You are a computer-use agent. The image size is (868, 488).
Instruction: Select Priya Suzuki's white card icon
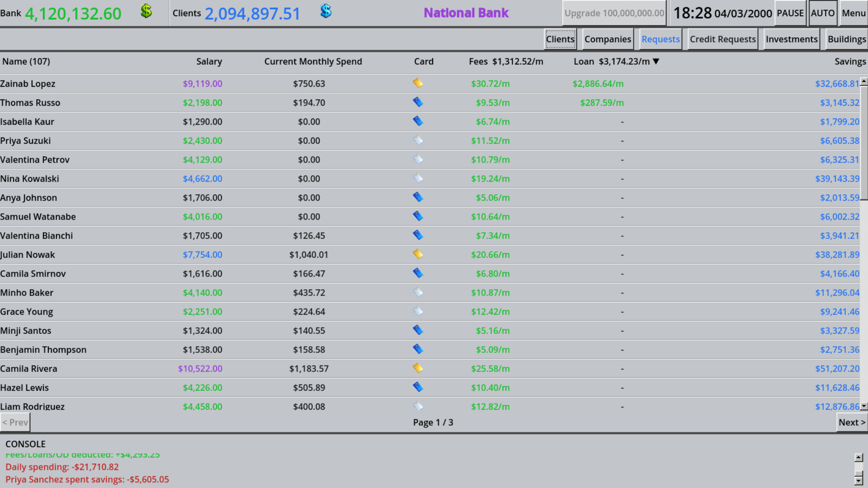coord(418,140)
